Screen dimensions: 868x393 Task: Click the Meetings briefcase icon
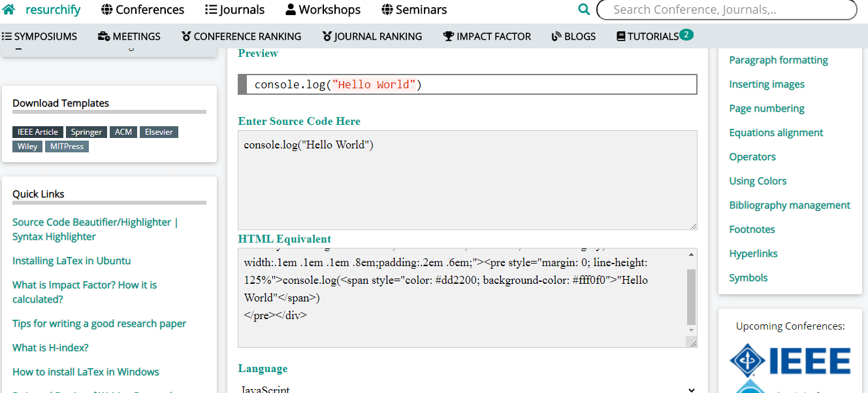point(104,37)
